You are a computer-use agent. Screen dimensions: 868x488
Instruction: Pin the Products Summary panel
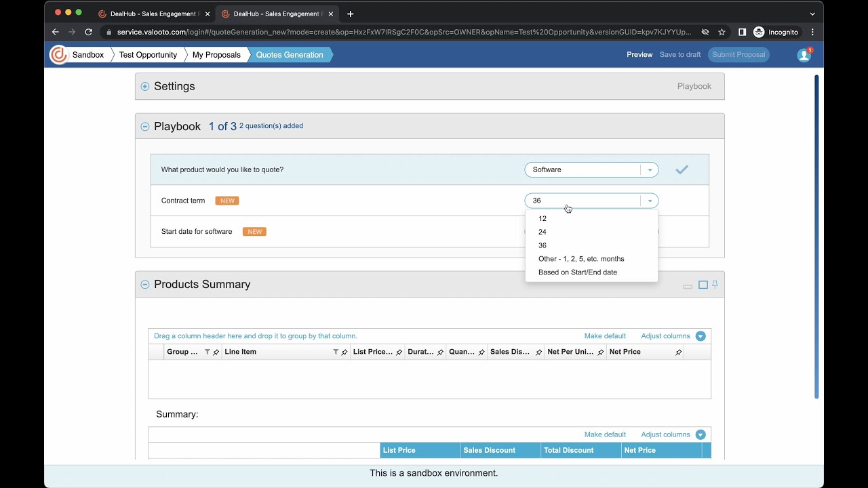tap(715, 285)
